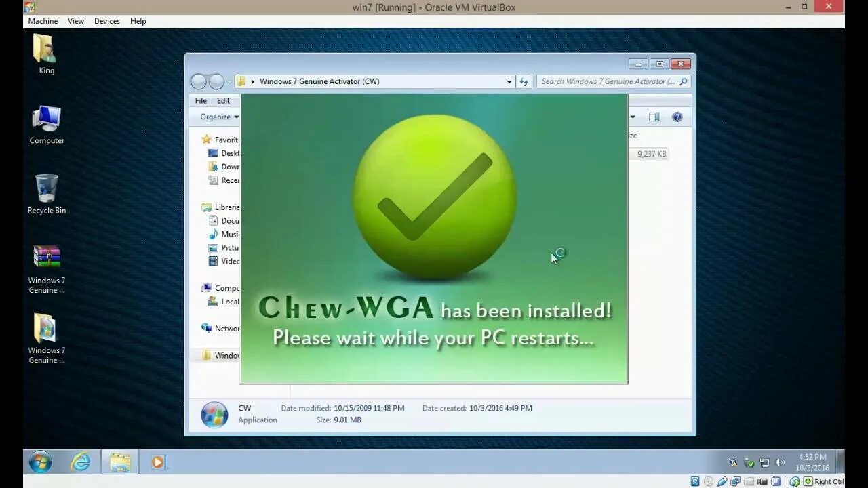The image size is (868, 488).
Task: Click the volume speaker icon in system tray
Action: [x=780, y=462]
